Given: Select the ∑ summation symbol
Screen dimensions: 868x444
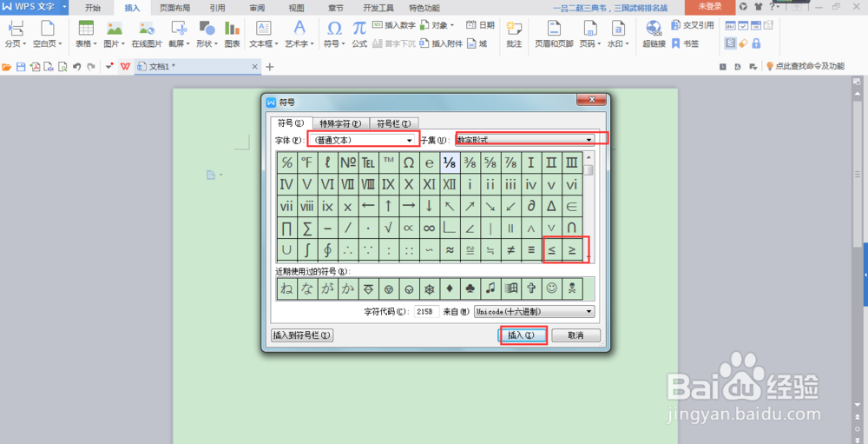Looking at the screenshot, I should pyautogui.click(x=307, y=228).
